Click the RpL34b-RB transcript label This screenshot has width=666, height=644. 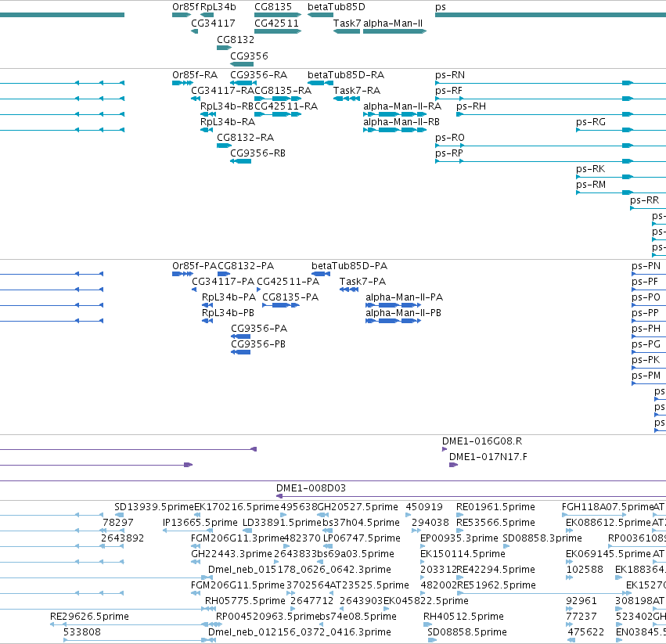(227, 106)
